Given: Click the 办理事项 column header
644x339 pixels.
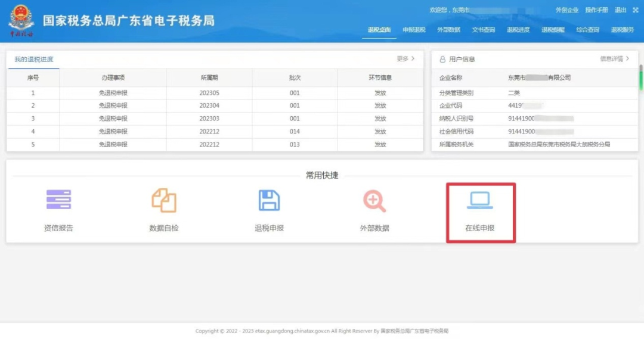Looking at the screenshot, I should [x=113, y=77].
